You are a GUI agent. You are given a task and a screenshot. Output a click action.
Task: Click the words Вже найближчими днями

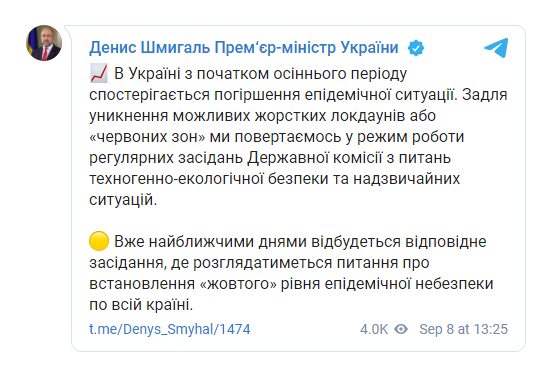tap(210, 242)
